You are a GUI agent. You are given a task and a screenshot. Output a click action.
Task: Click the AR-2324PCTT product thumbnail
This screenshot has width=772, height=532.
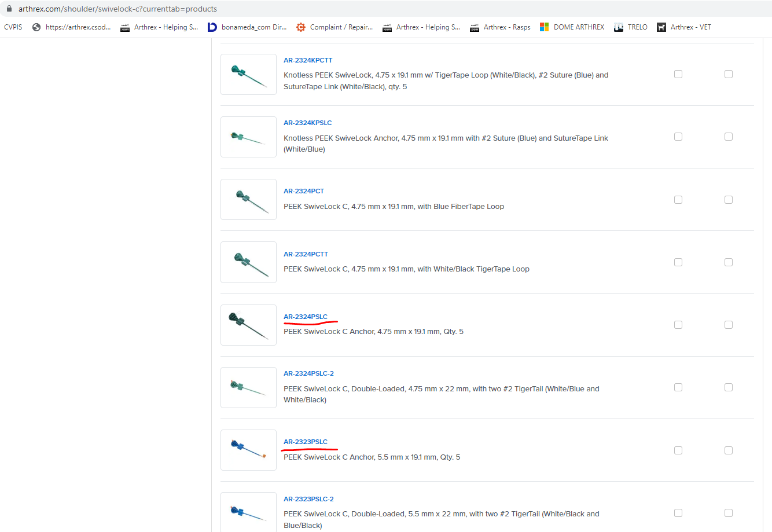tap(248, 262)
